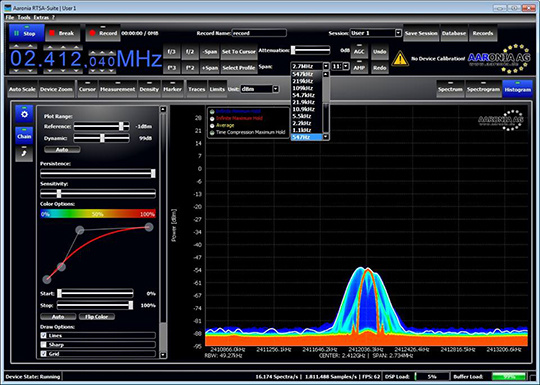Switch to the Spectrum view
This screenshot has height=385, width=540.
450,89
